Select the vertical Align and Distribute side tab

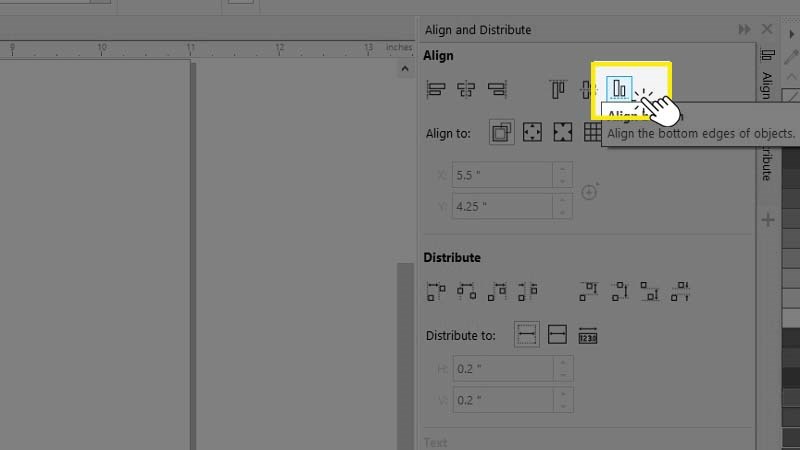click(767, 115)
